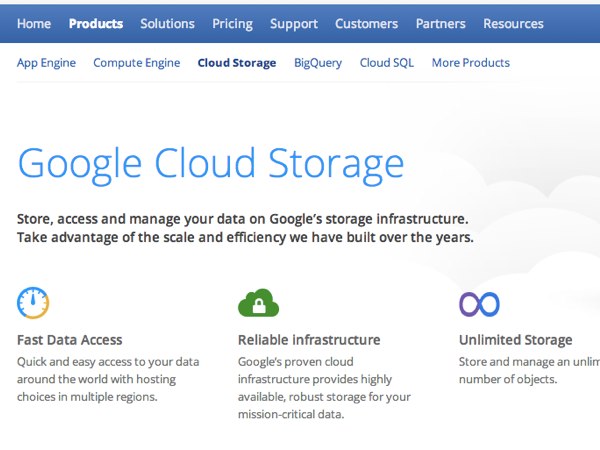Expand the More Products list
Screen dimensions: 600x450
point(471,63)
